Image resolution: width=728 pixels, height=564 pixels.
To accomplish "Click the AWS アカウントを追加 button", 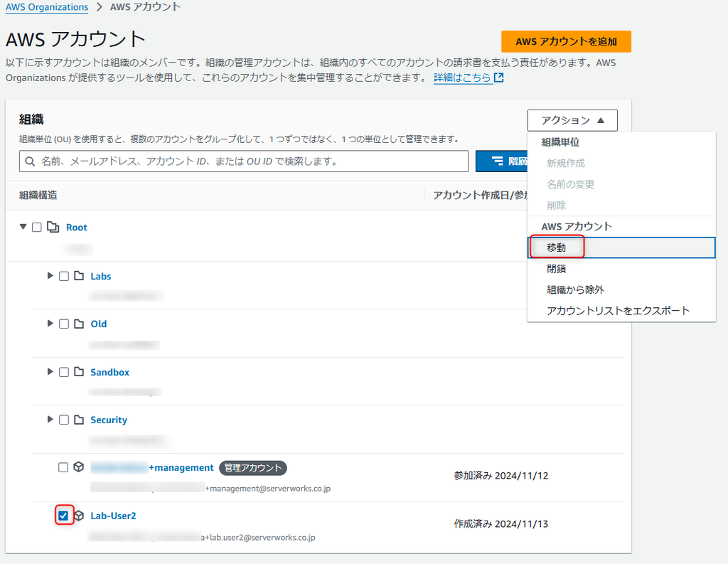I will [x=566, y=41].
